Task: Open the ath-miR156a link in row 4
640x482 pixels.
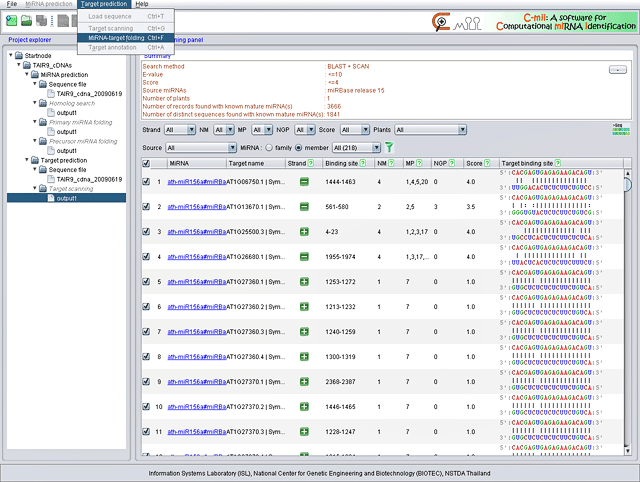Action: pyautogui.click(x=197, y=257)
